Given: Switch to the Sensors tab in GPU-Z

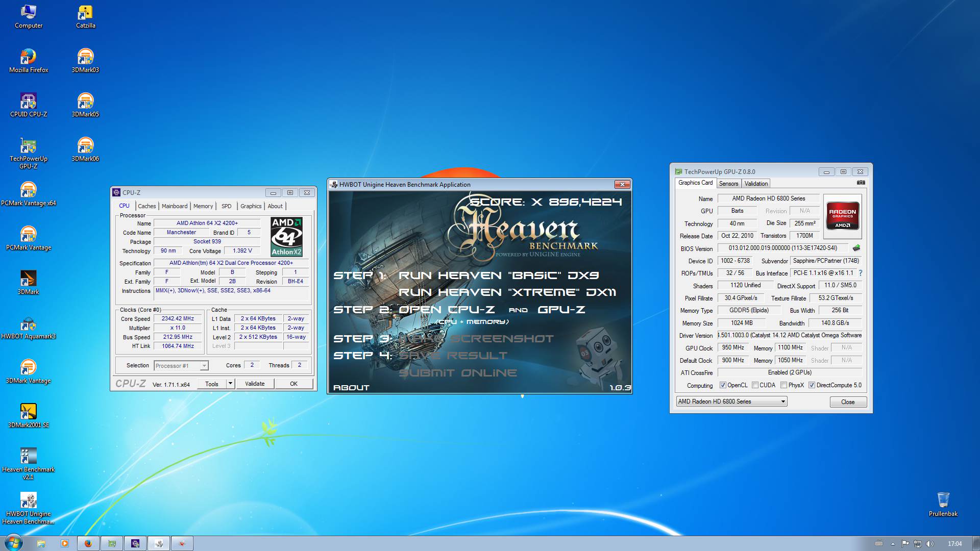Looking at the screenshot, I should 728,184.
